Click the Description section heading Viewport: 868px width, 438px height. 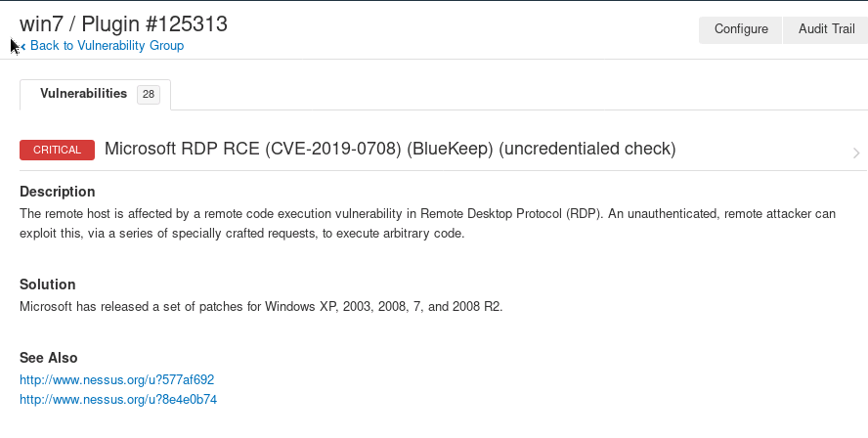tap(58, 192)
